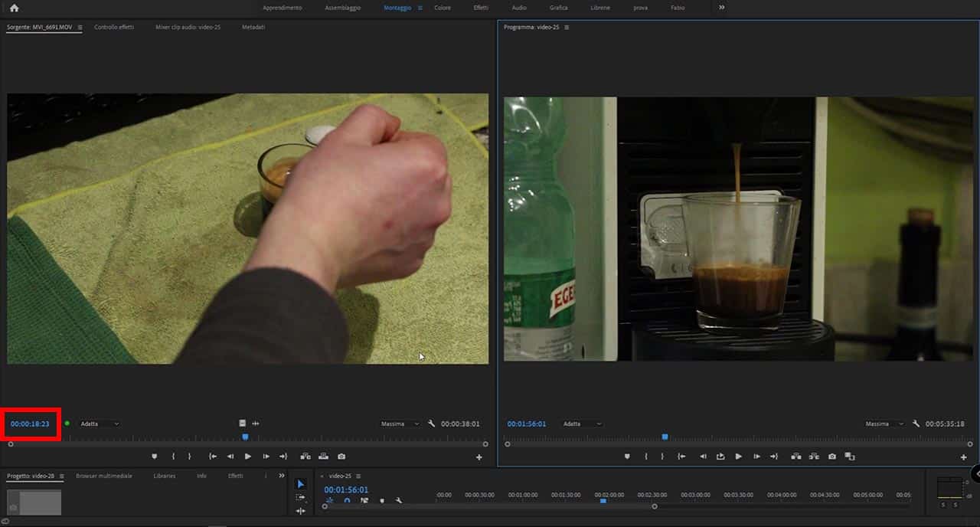This screenshot has width=980, height=527.
Task: Click the Home icon in the top bar
Action: click(x=14, y=8)
